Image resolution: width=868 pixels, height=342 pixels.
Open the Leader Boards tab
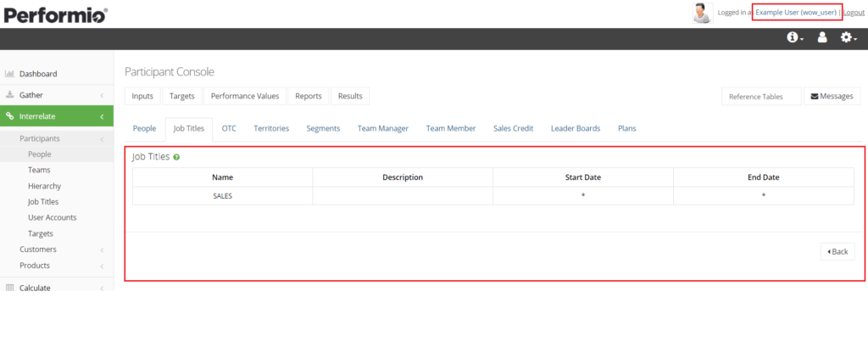coord(576,128)
